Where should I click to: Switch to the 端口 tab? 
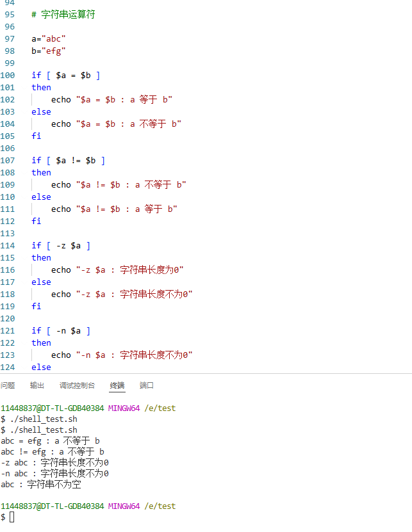pyautogui.click(x=146, y=385)
